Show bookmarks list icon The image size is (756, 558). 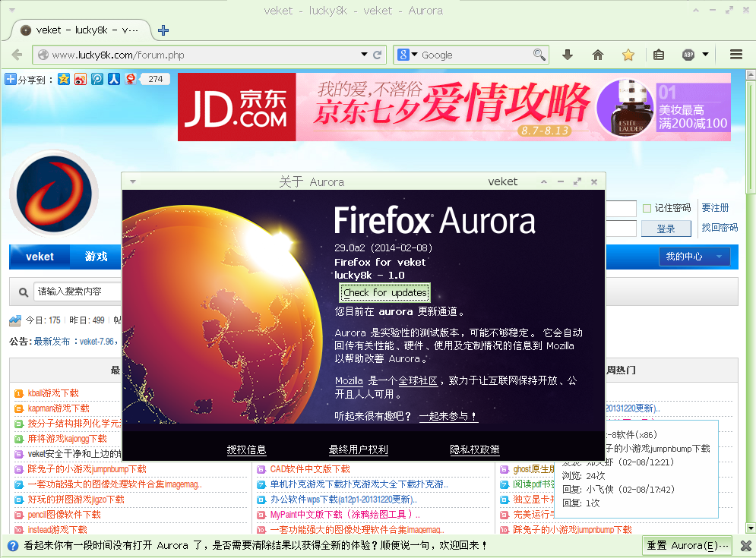(x=659, y=55)
